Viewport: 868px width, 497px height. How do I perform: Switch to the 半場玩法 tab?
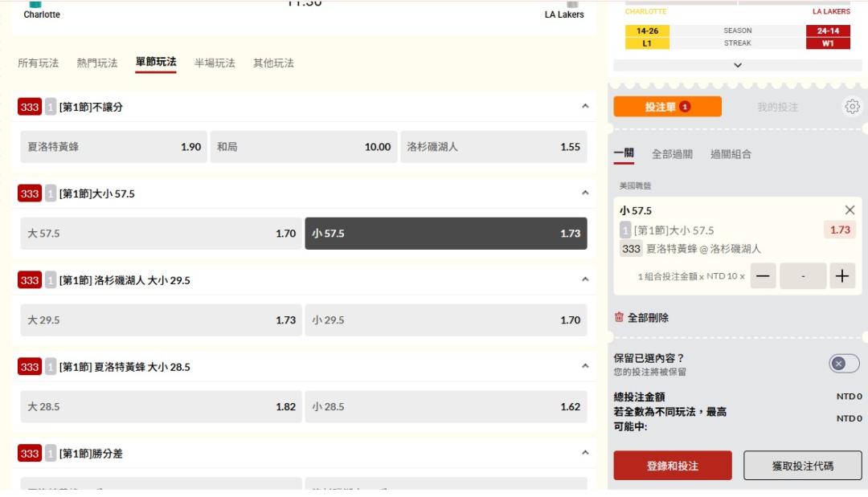[x=215, y=63]
